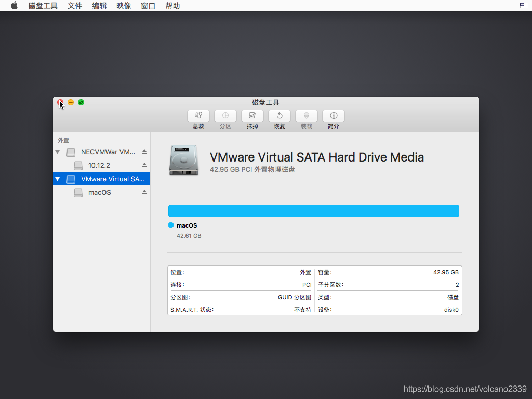Image resolution: width=532 pixels, height=399 pixels.
Task: Select VMware Virtual SA... disk in sidebar
Action: [x=101, y=179]
